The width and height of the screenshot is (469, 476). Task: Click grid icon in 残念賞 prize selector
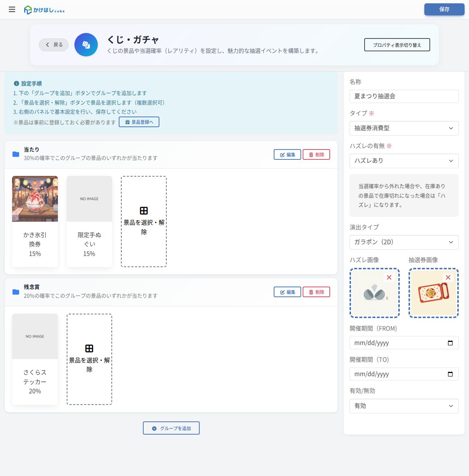[x=89, y=348]
